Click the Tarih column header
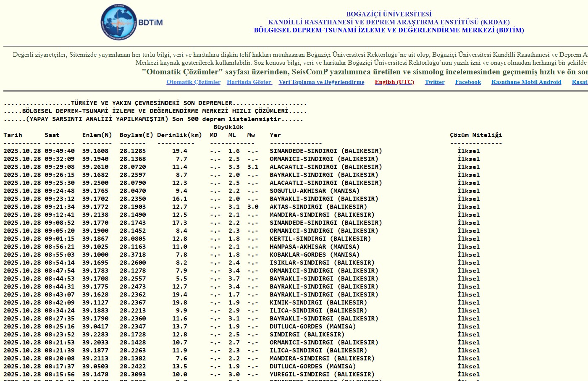Screen dimensions: 588x381 tap(13, 135)
